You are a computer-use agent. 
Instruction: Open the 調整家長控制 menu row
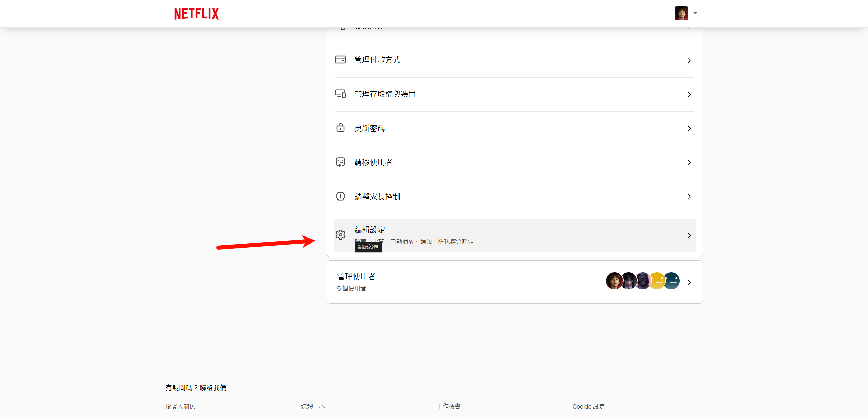tap(377, 197)
